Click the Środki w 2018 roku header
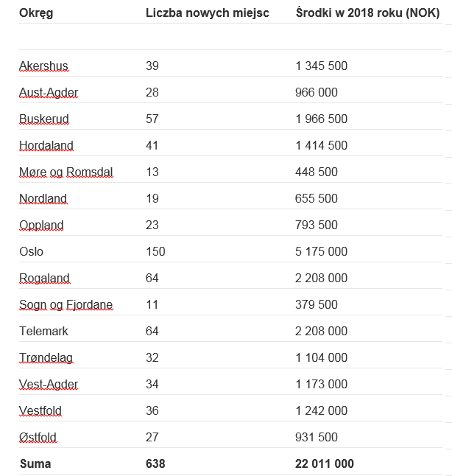Viewport: 452px width, 476px height. point(367,13)
